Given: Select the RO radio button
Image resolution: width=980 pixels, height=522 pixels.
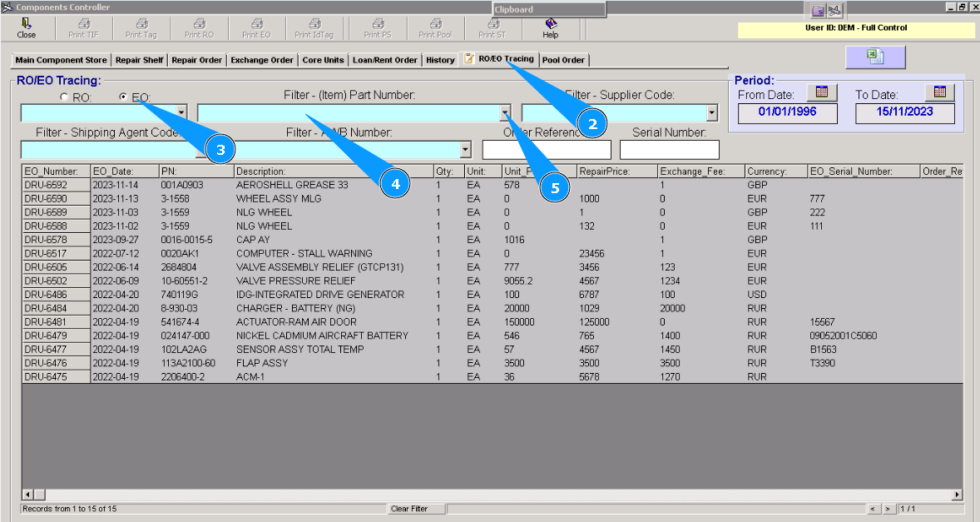Looking at the screenshot, I should pyautogui.click(x=64, y=97).
